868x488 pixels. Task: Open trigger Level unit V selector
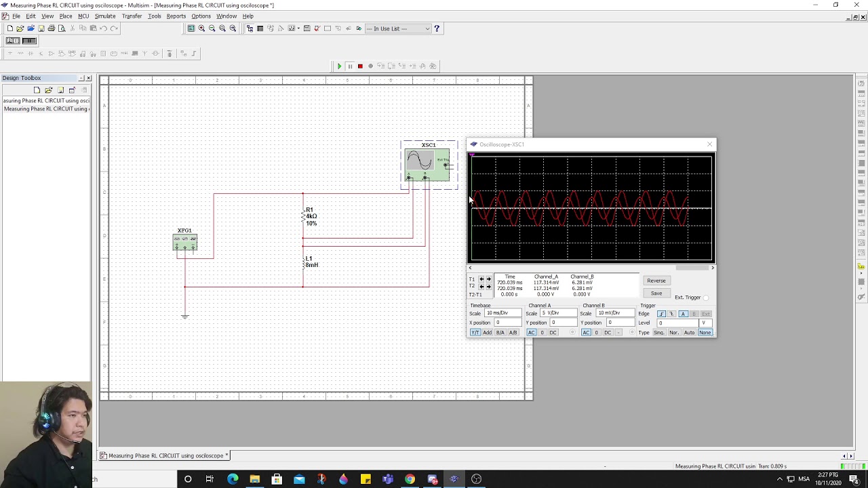point(705,323)
